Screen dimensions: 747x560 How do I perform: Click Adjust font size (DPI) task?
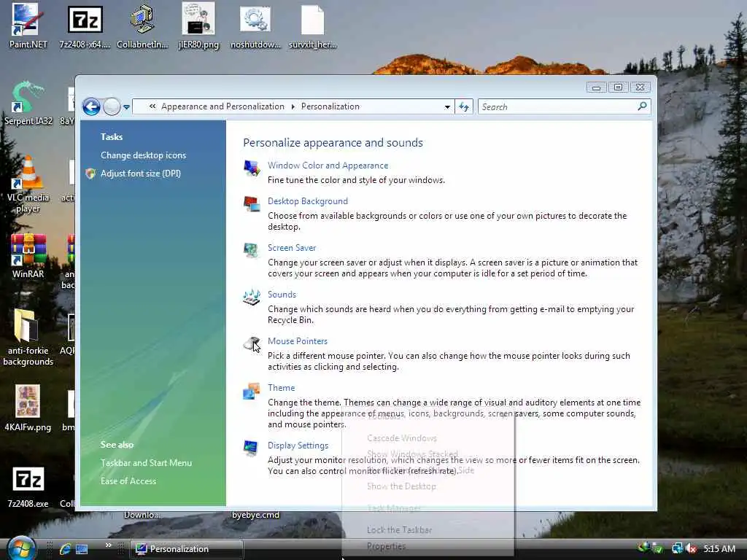point(141,174)
